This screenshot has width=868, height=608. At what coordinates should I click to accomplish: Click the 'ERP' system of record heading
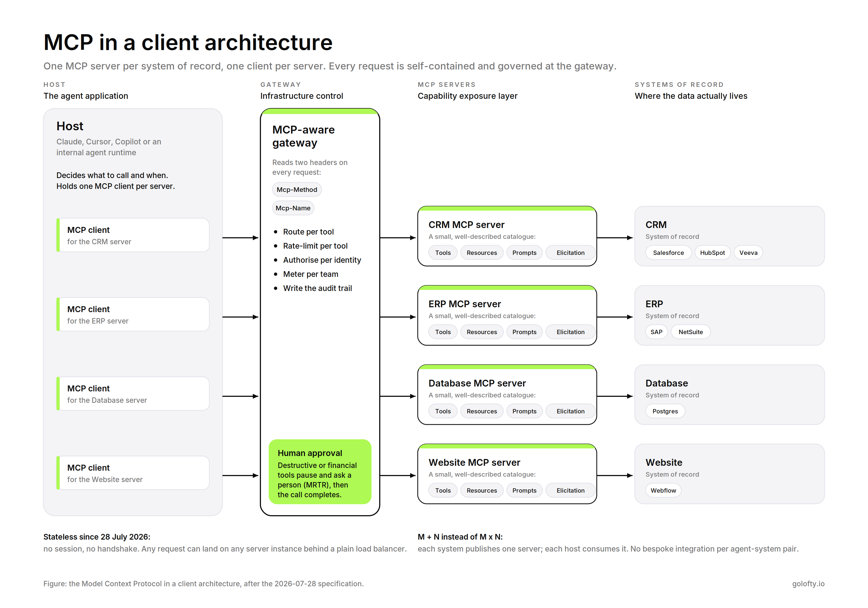(654, 304)
